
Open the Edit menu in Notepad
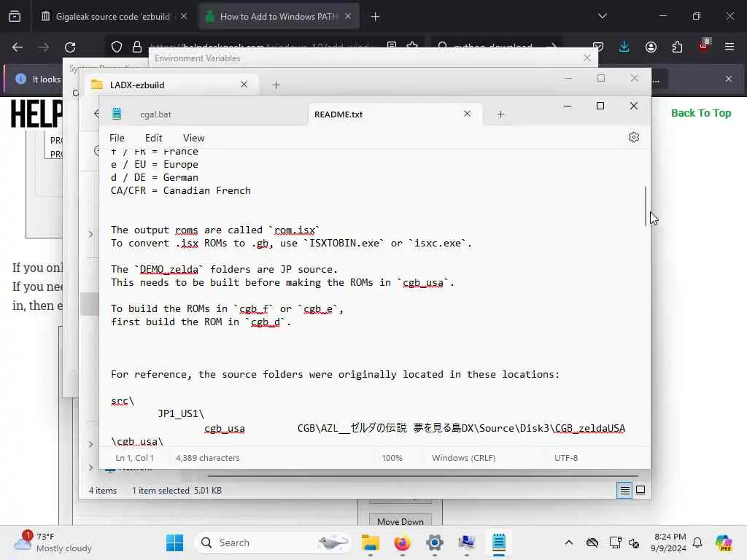[153, 138]
